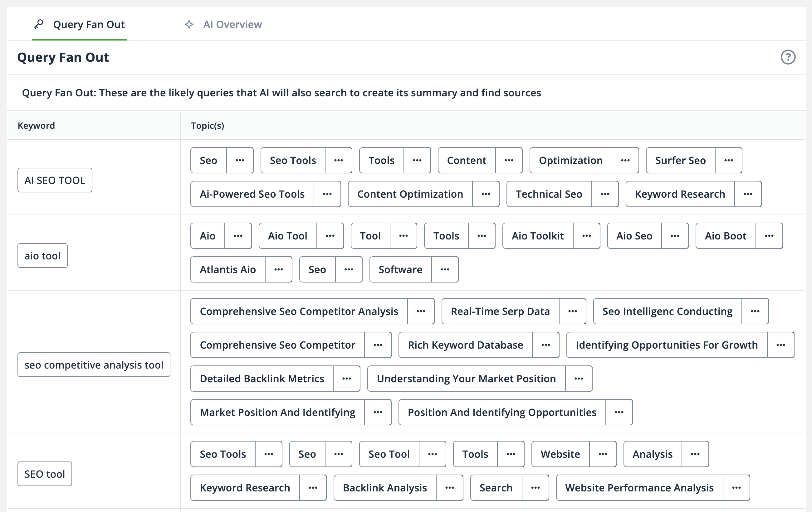Open ellipsis menu for Atlantis Aio
Screen dimensions: 812x512
[279, 269]
